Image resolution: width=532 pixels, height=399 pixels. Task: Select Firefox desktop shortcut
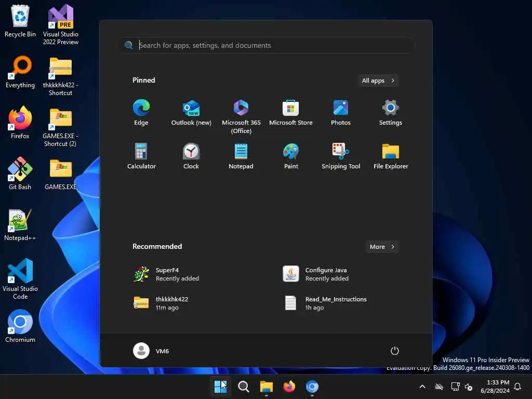click(x=20, y=123)
